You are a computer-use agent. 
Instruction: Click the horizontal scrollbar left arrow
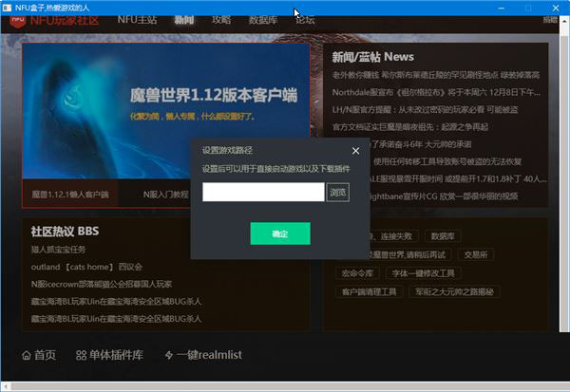5,385
